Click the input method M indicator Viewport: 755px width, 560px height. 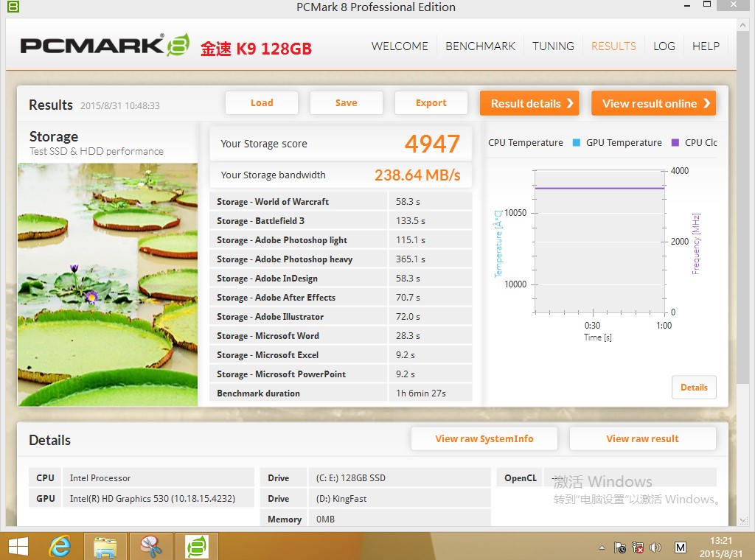pos(680,547)
